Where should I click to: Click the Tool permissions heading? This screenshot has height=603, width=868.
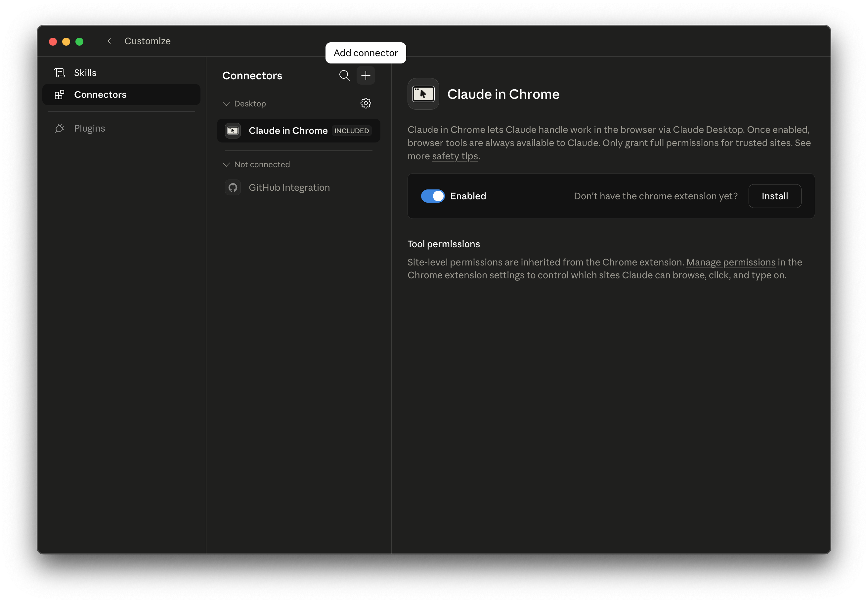[x=444, y=244]
